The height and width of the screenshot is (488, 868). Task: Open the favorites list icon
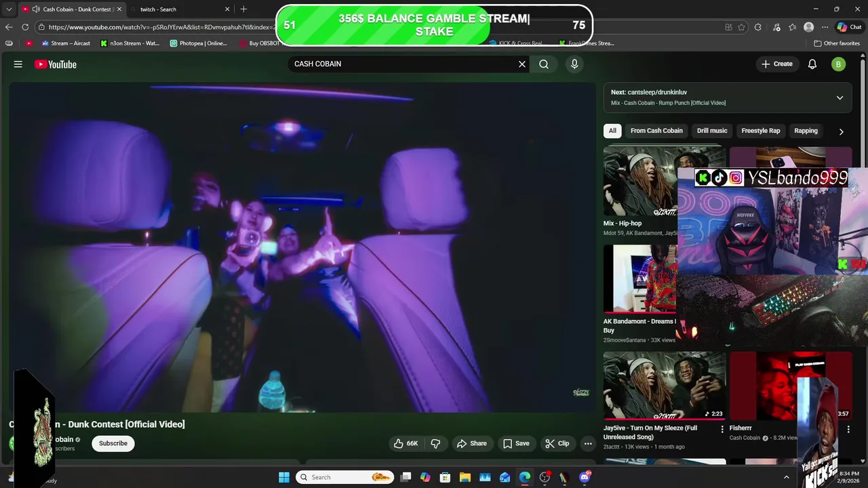pyautogui.click(x=793, y=27)
